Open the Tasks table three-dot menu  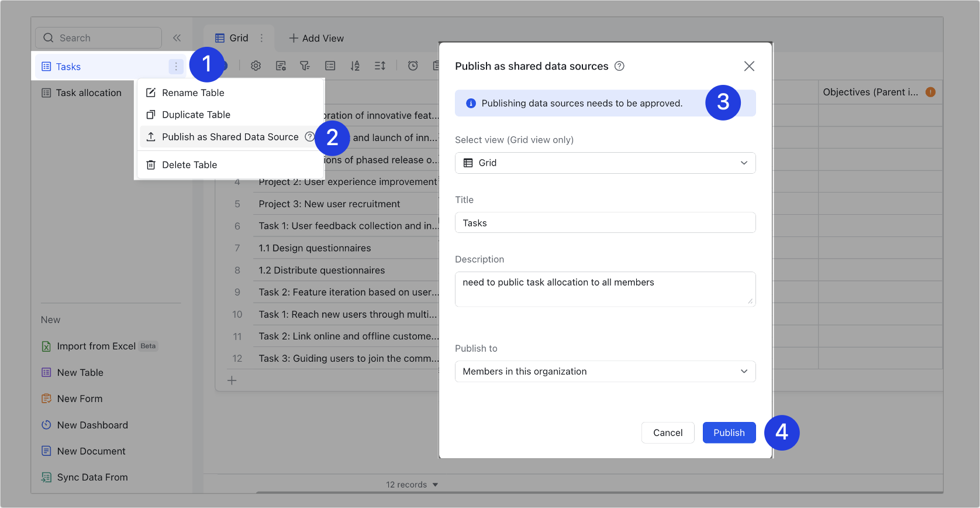pyautogui.click(x=176, y=67)
